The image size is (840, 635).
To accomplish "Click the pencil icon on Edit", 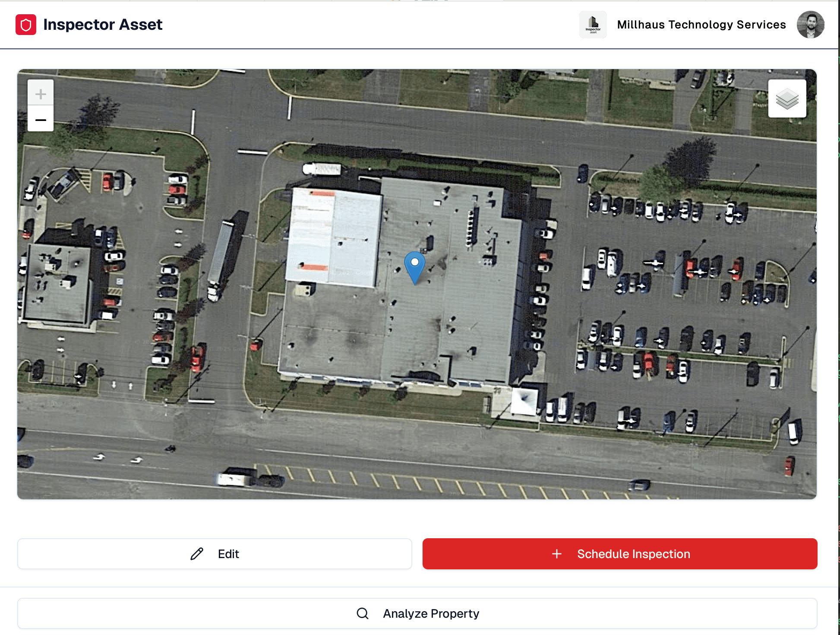I will point(197,554).
